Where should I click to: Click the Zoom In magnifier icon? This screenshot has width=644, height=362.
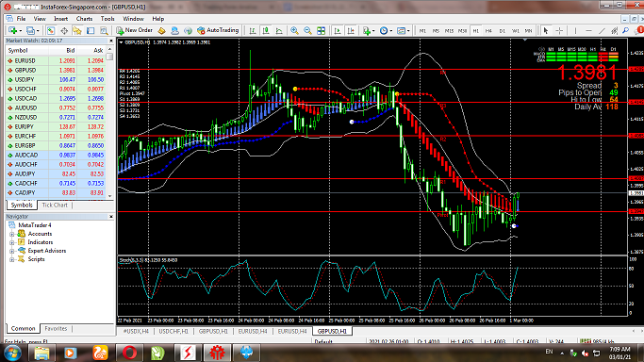(294, 30)
